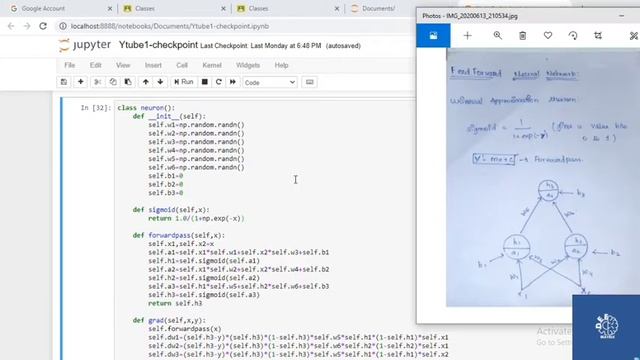Click the Photos edit and create icon
This screenshot has width=640, height=360.
pyautogui.click(x=633, y=36)
